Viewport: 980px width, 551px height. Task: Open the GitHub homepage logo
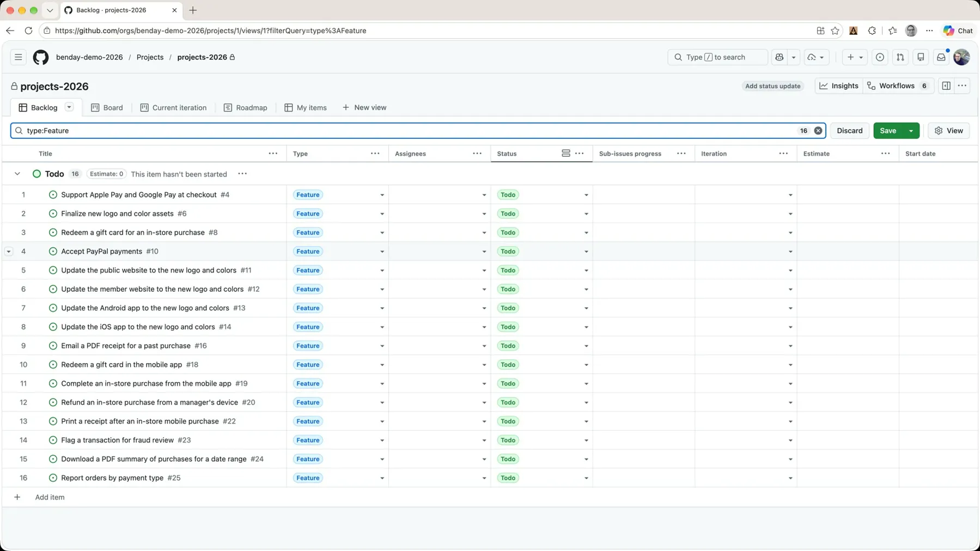[41, 57]
